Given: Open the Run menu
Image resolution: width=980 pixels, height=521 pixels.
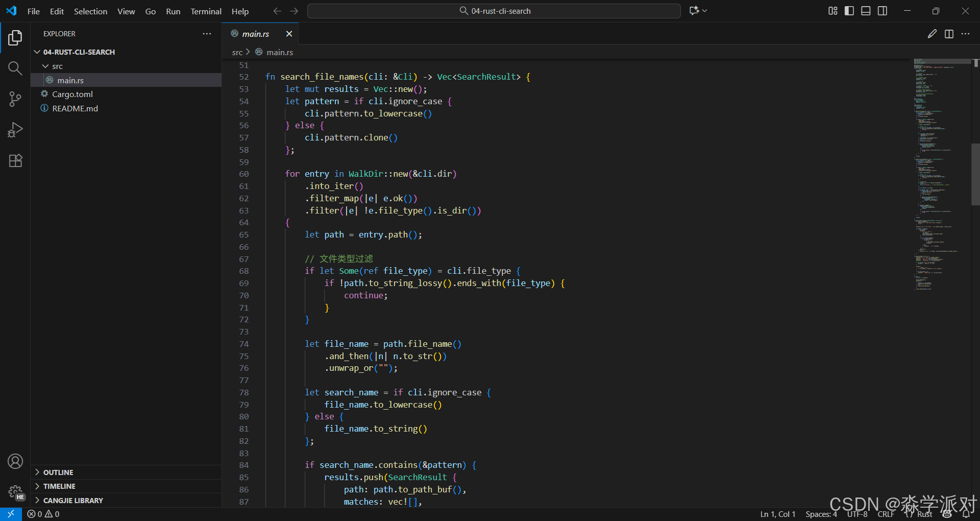Looking at the screenshot, I should (x=173, y=11).
